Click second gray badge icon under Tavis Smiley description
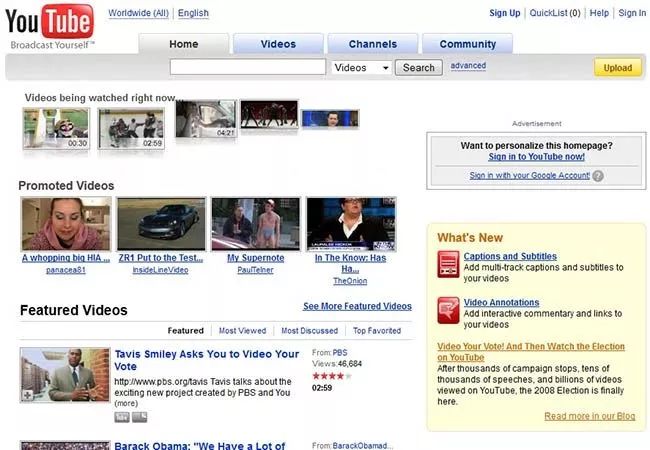 click(139, 417)
